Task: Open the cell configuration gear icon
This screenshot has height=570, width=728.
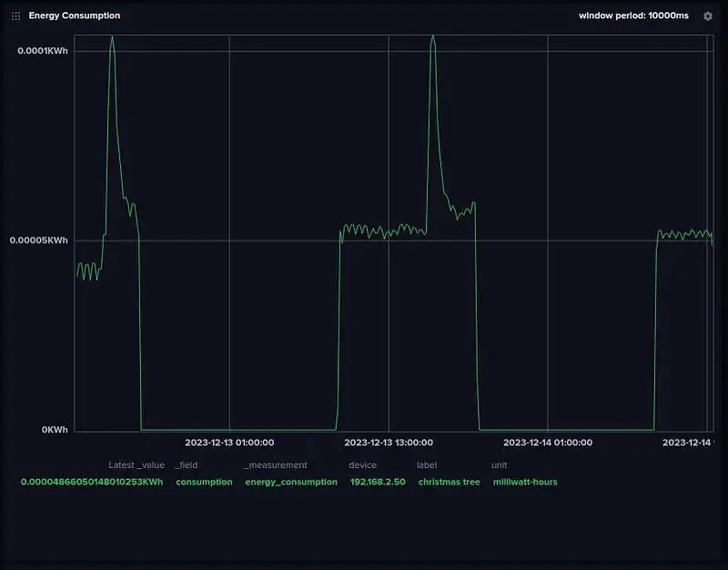Action: click(708, 15)
